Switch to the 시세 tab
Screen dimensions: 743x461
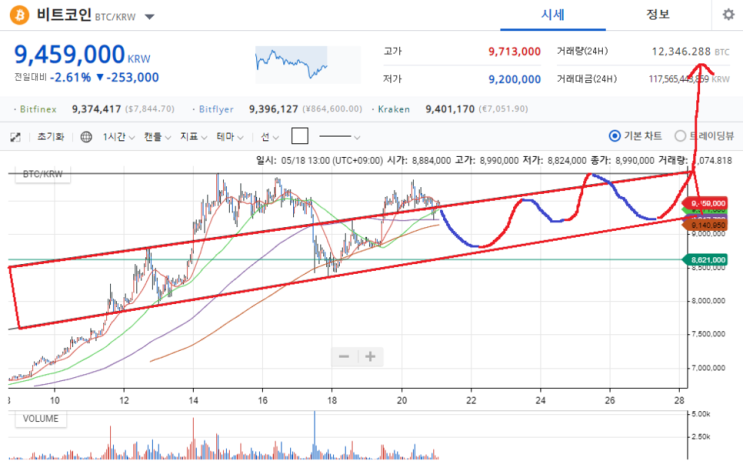pyautogui.click(x=553, y=15)
